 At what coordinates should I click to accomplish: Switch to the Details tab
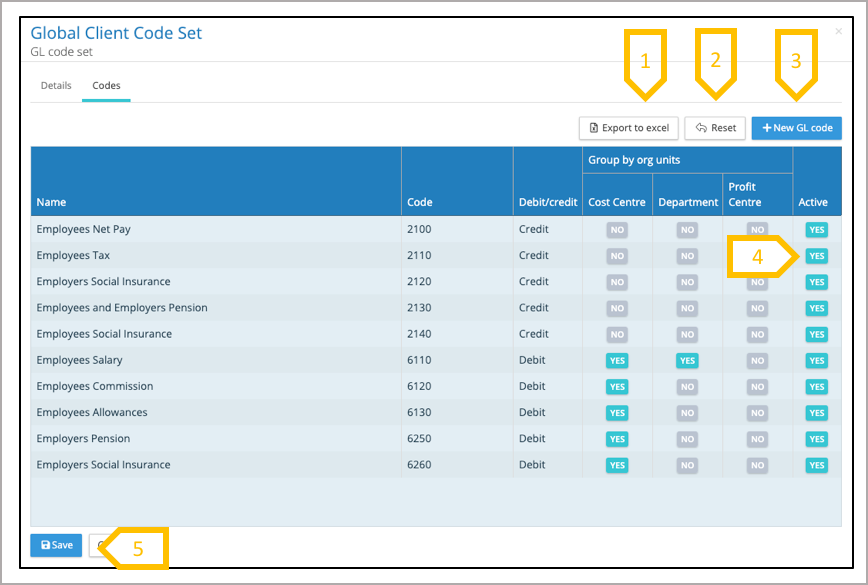tap(56, 86)
